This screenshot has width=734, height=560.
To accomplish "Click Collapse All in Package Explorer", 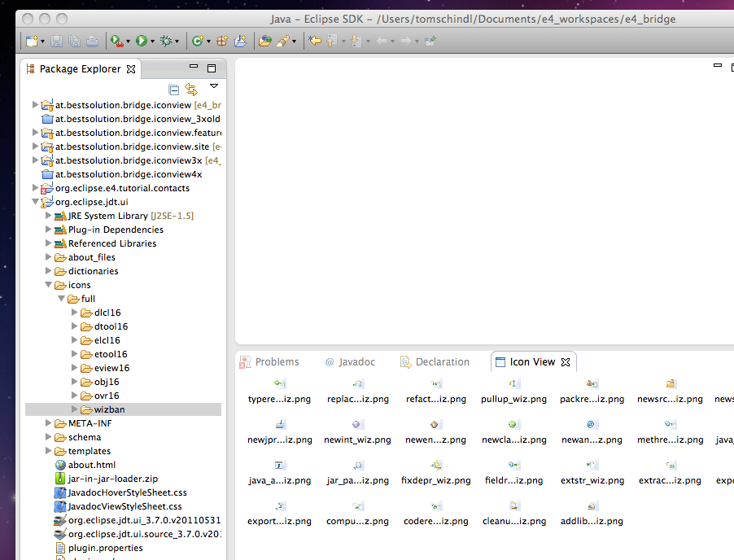I will (x=173, y=90).
